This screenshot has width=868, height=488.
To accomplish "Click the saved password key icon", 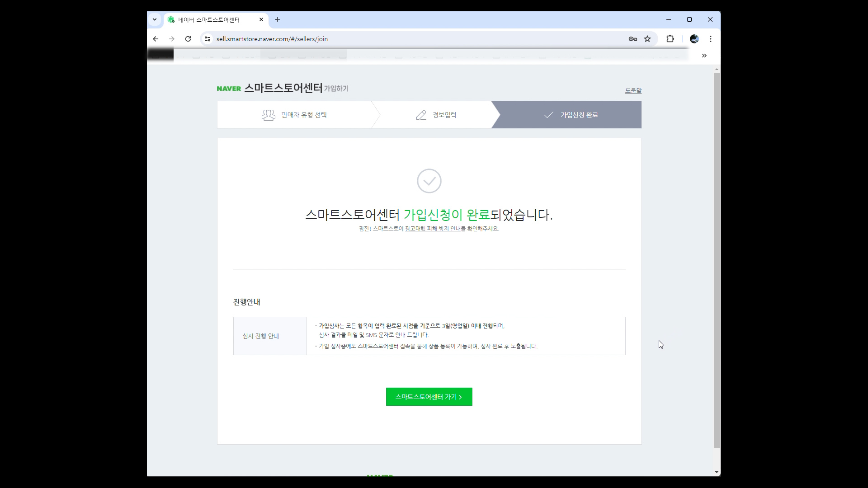I will click(633, 39).
